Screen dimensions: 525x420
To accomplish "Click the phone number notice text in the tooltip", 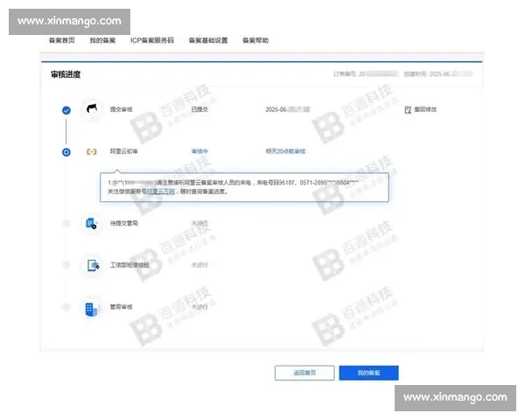I will [233, 183].
